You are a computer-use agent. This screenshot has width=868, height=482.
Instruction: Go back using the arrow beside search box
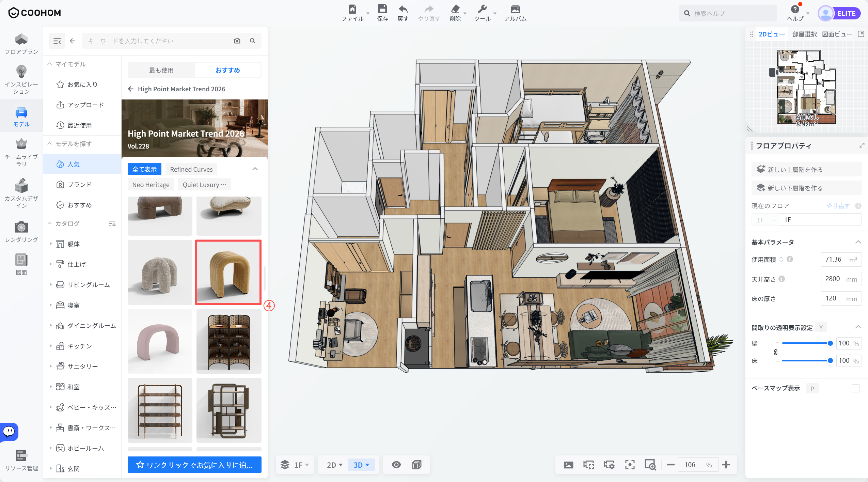pyautogui.click(x=73, y=41)
